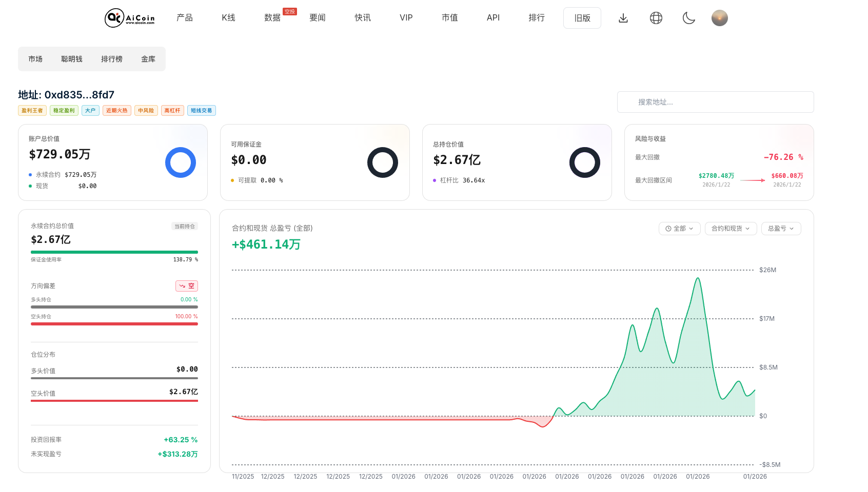
Task: Open the 全部 time range dropdown
Action: point(679,229)
